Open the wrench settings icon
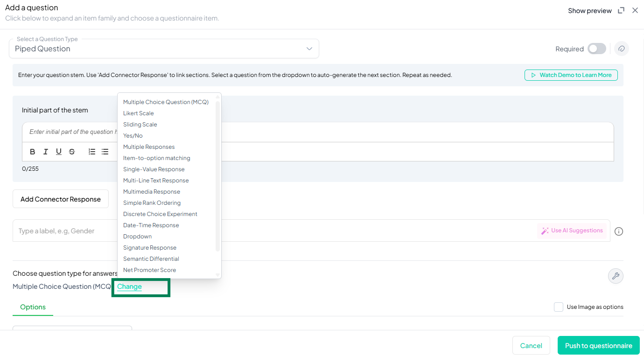This screenshot has width=644, height=356. [616, 276]
